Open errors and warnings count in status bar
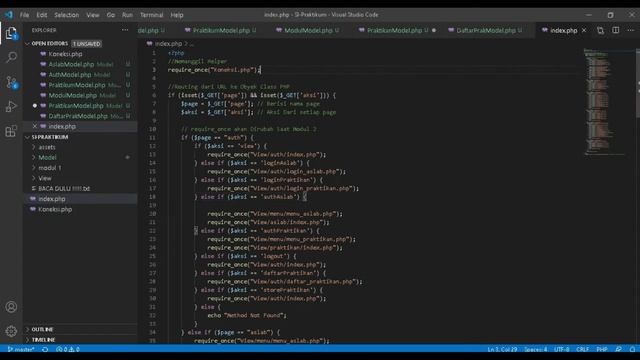 68,349
